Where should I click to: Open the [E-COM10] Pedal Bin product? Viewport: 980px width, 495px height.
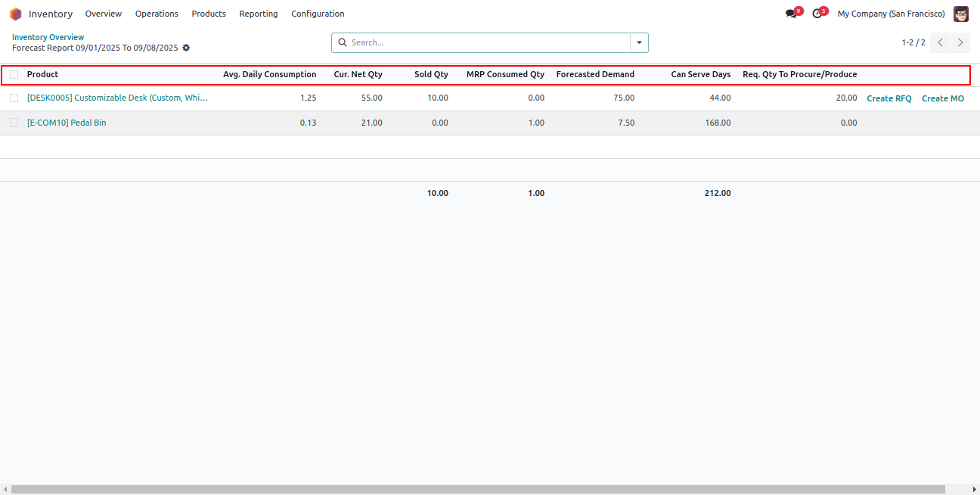click(67, 123)
